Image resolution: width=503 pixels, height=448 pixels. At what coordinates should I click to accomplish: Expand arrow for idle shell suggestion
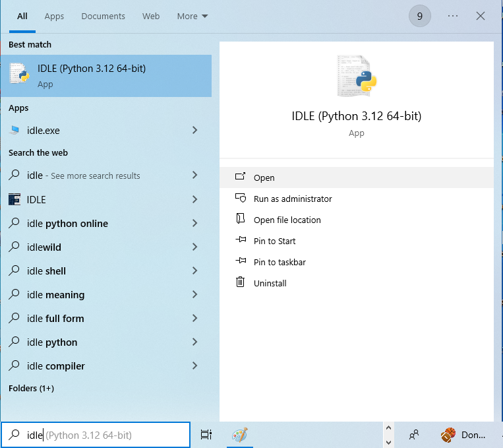[x=194, y=271]
